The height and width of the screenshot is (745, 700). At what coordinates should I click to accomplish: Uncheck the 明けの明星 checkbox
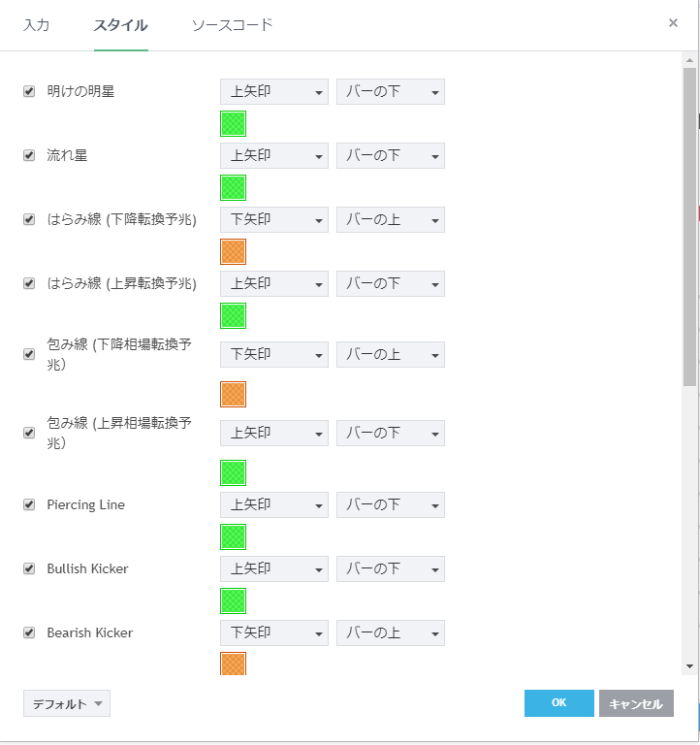pos(29,92)
